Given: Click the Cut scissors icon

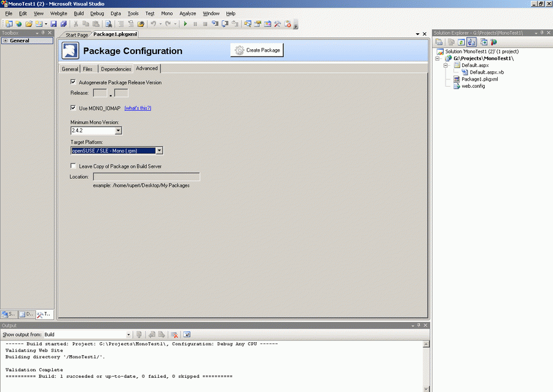Looking at the screenshot, I should (x=76, y=23).
